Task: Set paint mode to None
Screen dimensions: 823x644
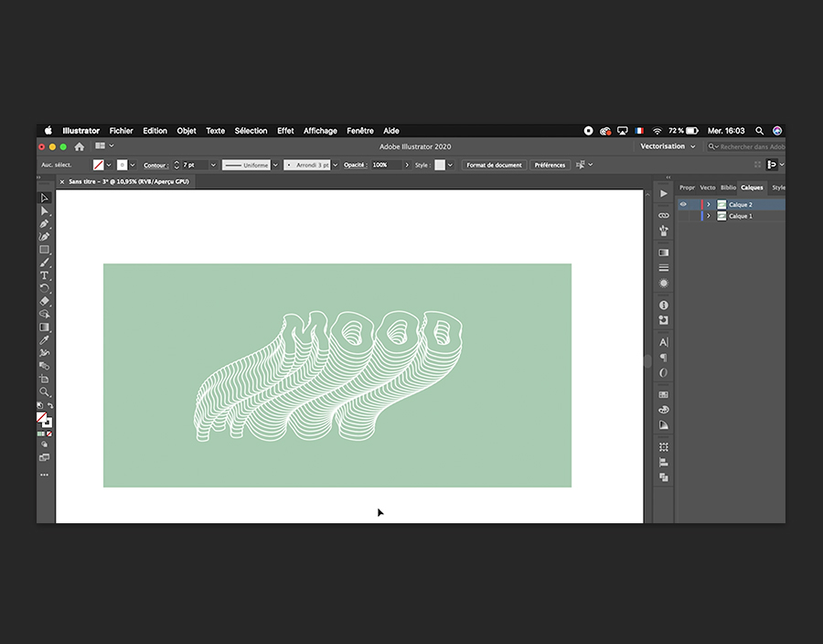Action: click(48, 434)
